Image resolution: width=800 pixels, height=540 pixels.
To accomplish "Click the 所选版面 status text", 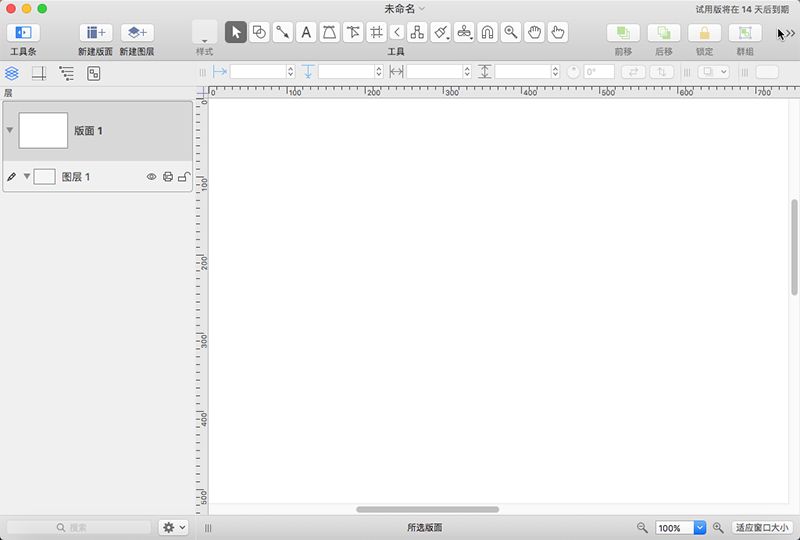I will [424, 528].
